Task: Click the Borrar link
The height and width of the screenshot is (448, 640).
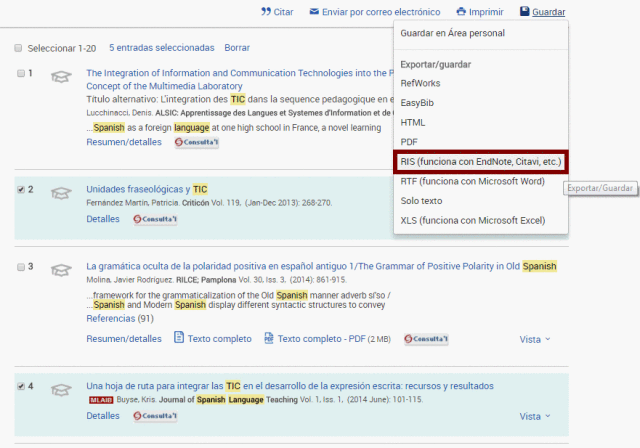Action: pyautogui.click(x=237, y=48)
